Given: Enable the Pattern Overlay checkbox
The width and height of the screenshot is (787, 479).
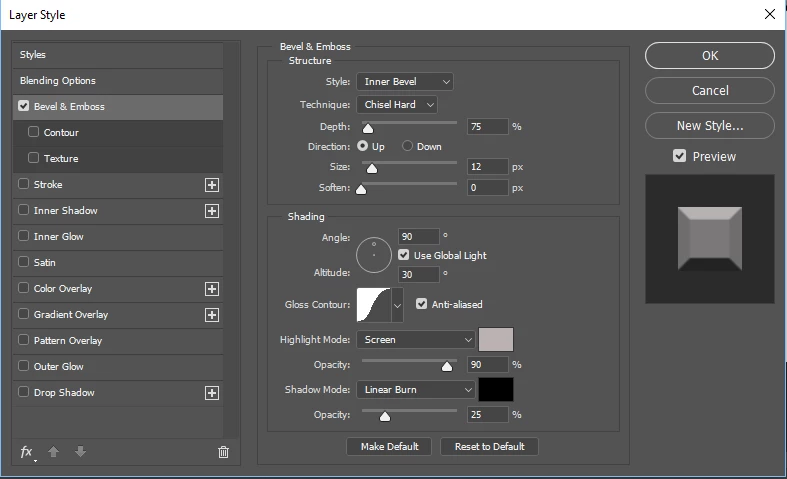Looking at the screenshot, I should point(23,339).
